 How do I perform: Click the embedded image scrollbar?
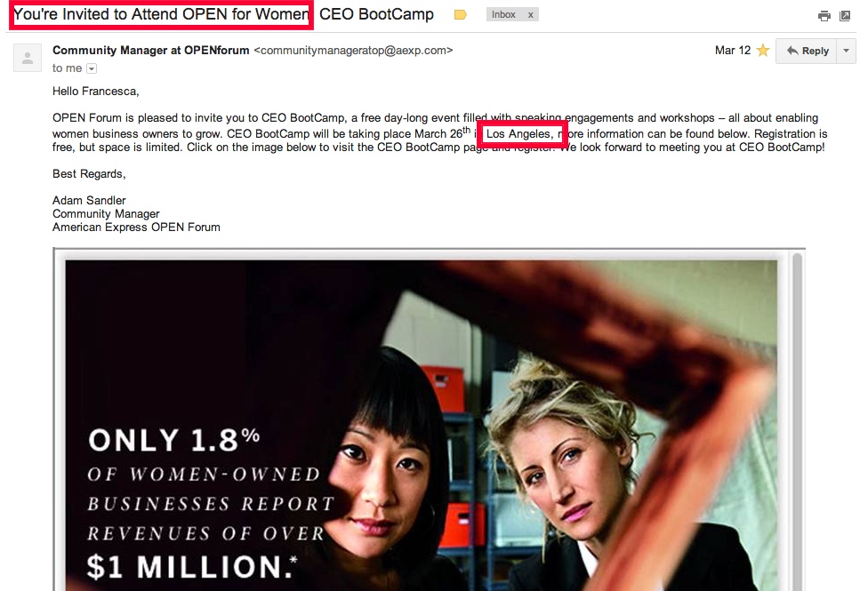[797, 420]
